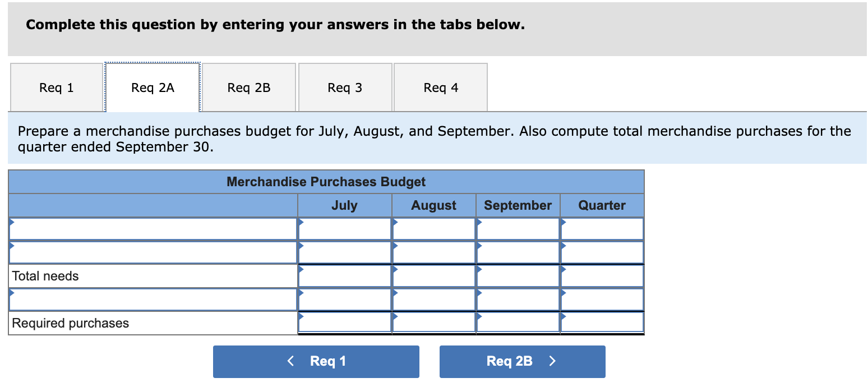Click Quarter Required purchases cell
Image resolution: width=868 pixels, height=387 pixels.
click(602, 322)
